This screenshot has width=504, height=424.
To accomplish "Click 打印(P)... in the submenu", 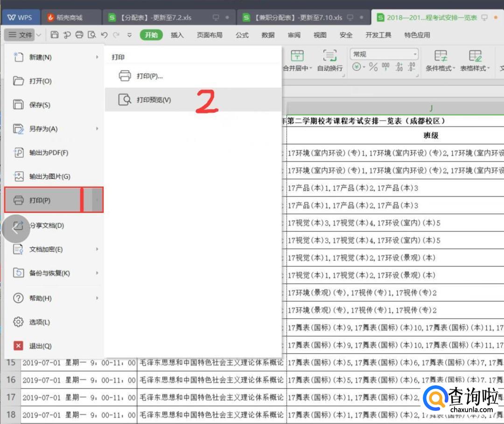I will click(149, 76).
